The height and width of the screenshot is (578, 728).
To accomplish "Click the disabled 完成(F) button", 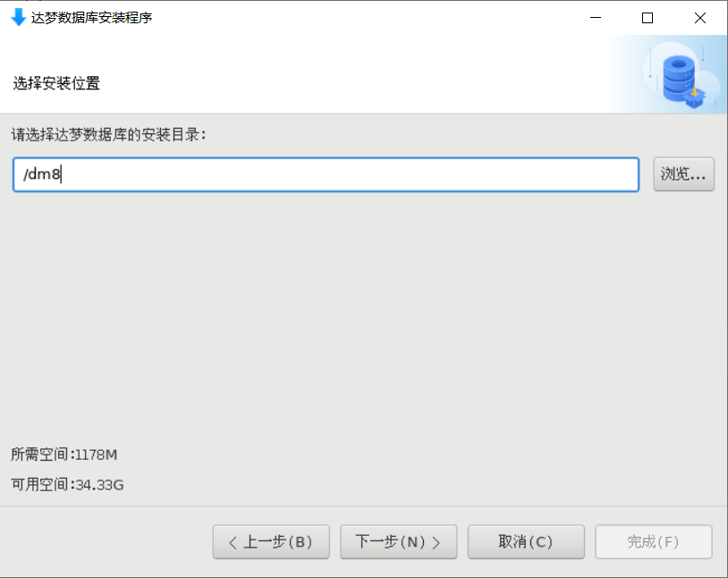I will click(654, 541).
